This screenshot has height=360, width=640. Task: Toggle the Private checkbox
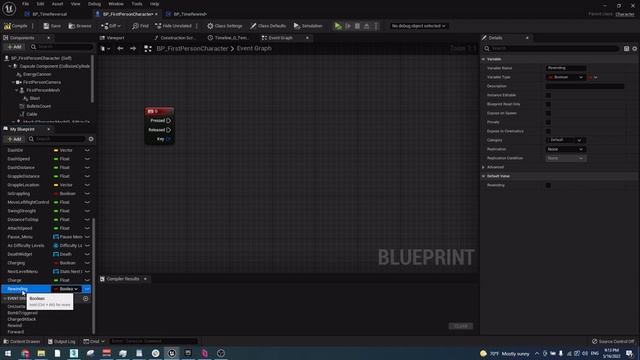(548, 122)
